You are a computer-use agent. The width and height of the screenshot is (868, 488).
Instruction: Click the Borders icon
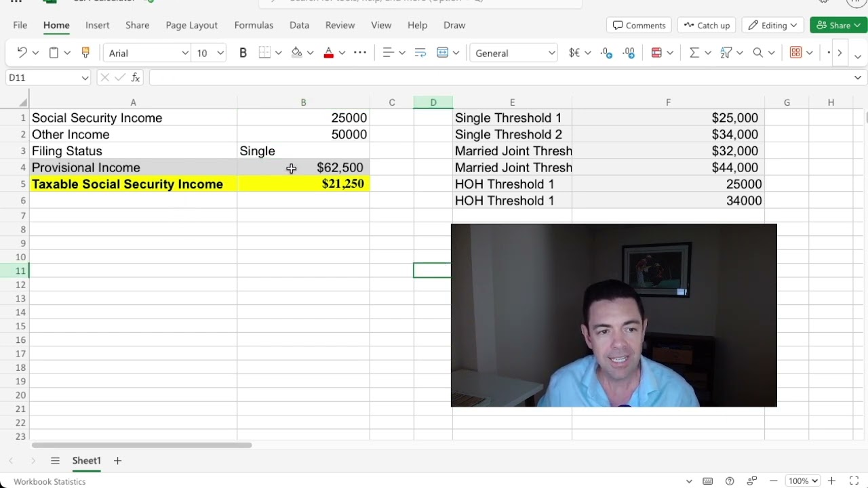[265, 53]
